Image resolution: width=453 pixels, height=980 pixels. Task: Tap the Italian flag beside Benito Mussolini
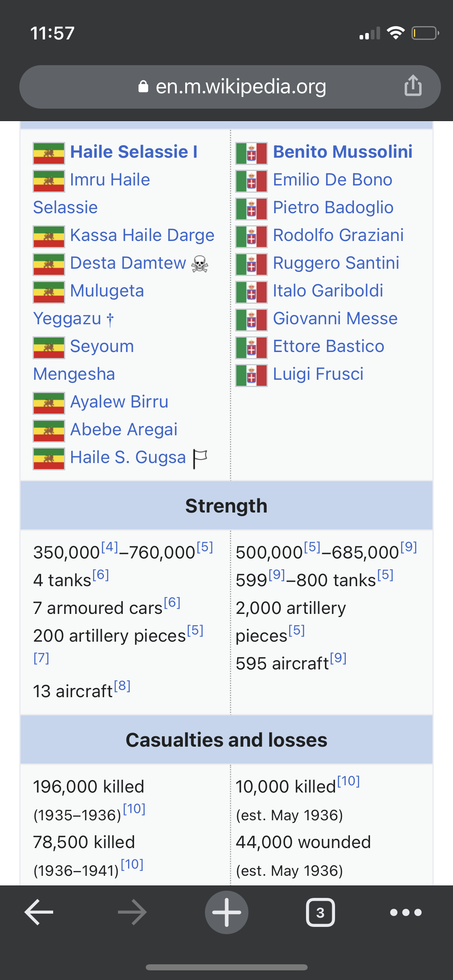click(x=251, y=153)
